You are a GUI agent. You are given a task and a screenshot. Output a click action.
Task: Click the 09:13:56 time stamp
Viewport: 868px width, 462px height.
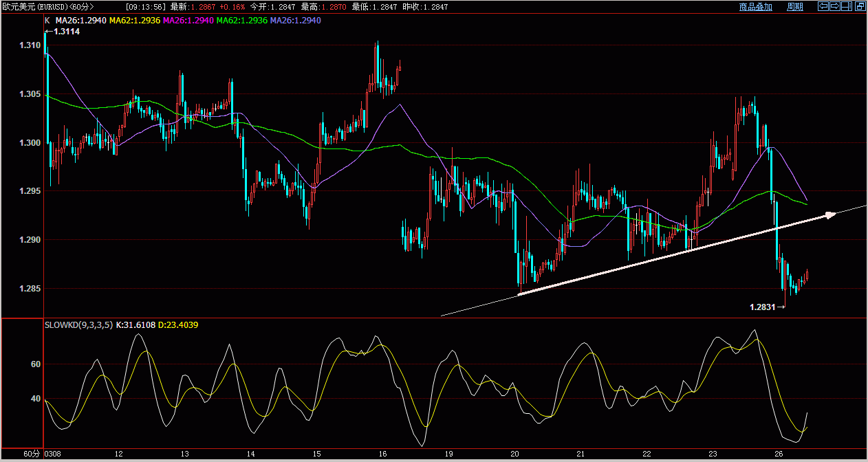(146, 6)
